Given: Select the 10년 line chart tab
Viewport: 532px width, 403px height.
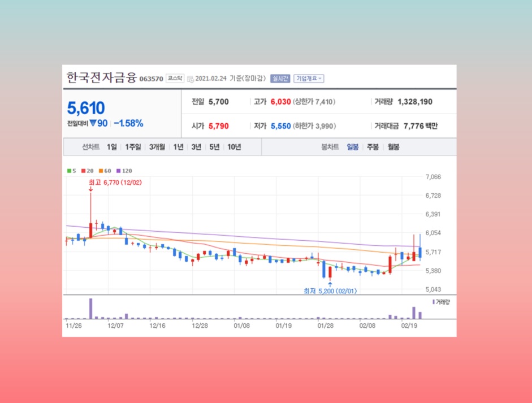Looking at the screenshot, I should tap(234, 147).
